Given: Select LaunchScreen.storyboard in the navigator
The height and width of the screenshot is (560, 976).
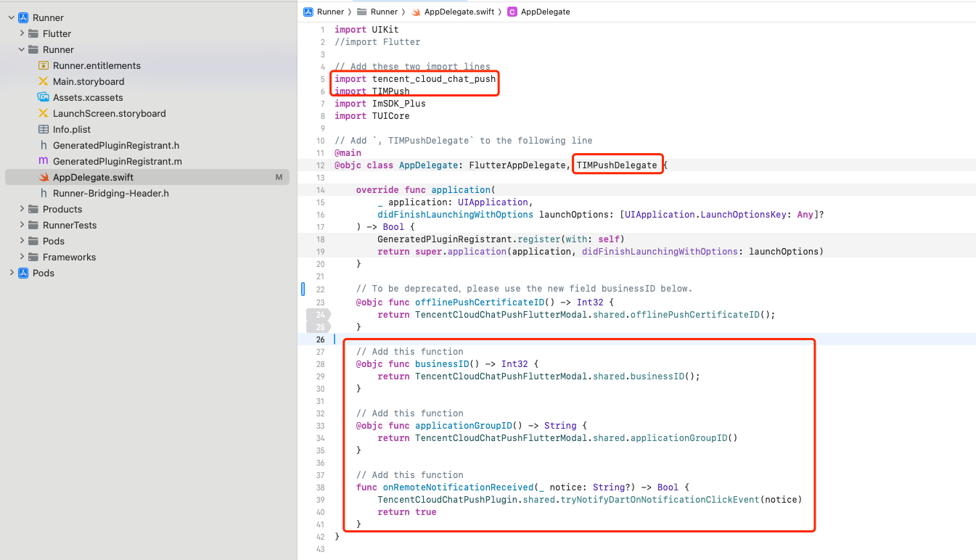Looking at the screenshot, I should (109, 113).
